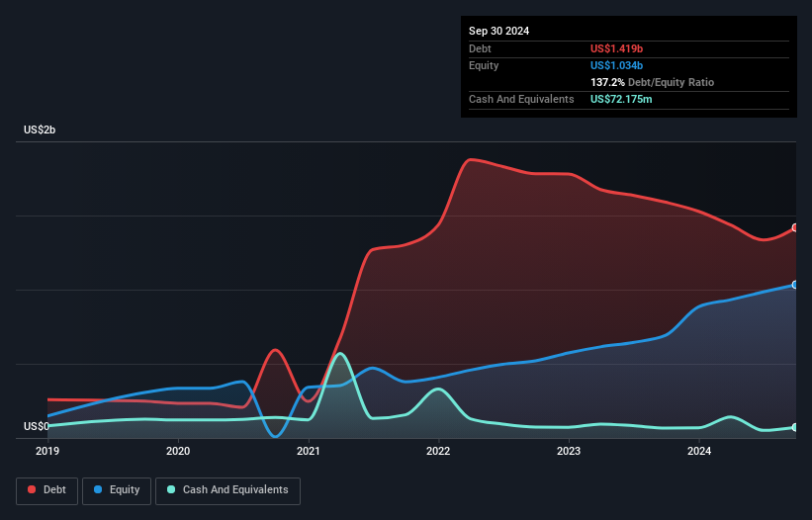Click the Equity label in tooltip
Image resolution: width=812 pixels, height=520 pixels.
click(x=484, y=65)
